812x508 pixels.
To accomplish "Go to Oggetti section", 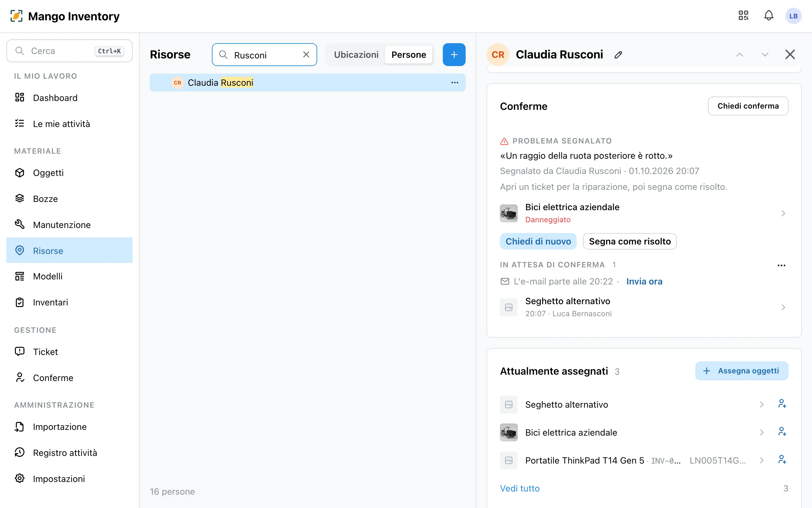I will [x=69, y=173].
